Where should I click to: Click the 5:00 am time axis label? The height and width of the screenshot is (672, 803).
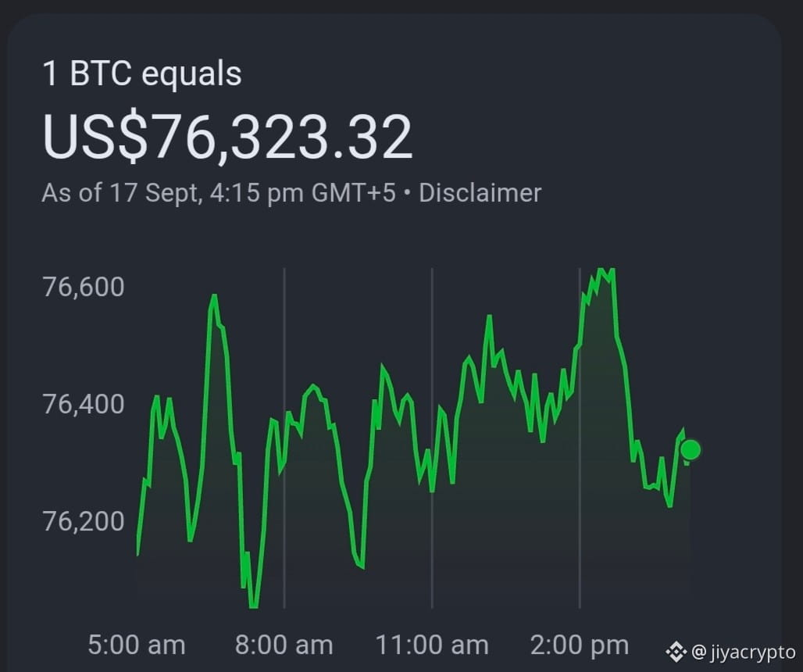coord(136,645)
